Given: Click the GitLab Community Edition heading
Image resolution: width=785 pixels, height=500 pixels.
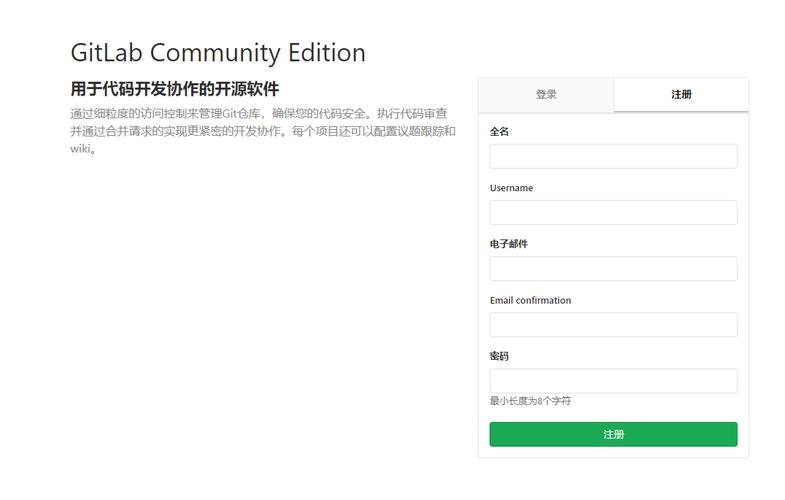Looking at the screenshot, I should (x=218, y=53).
